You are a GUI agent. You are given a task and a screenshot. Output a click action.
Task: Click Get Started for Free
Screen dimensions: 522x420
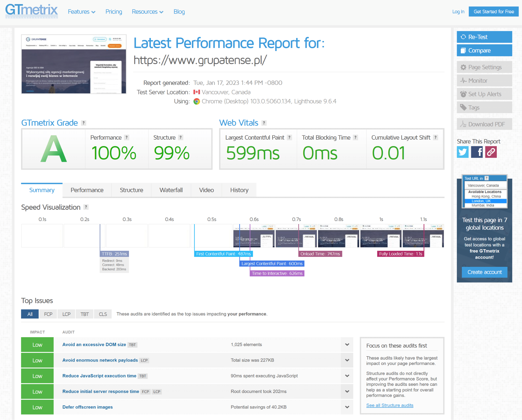tap(494, 12)
